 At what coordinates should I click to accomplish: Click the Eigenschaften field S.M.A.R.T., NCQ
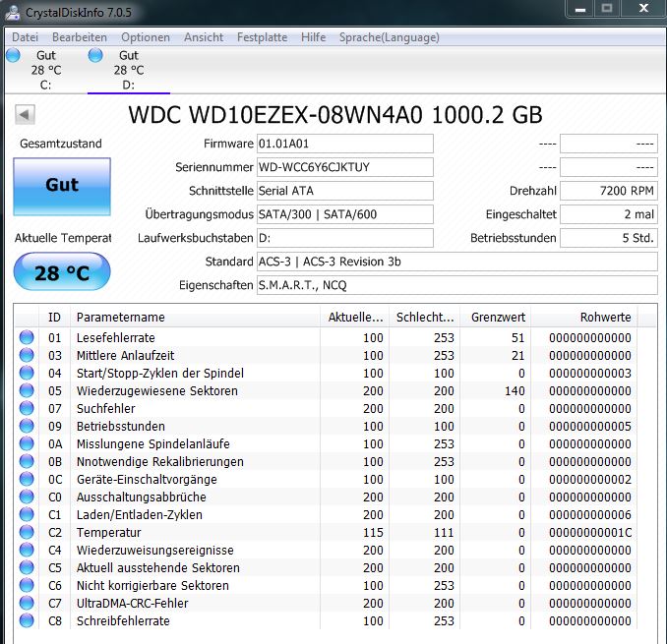457,285
